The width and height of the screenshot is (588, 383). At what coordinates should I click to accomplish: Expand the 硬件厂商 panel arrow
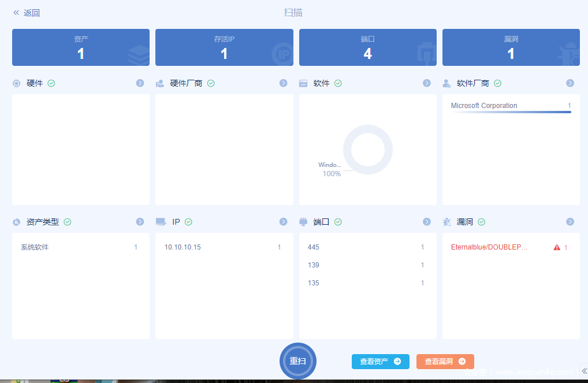[x=283, y=83]
